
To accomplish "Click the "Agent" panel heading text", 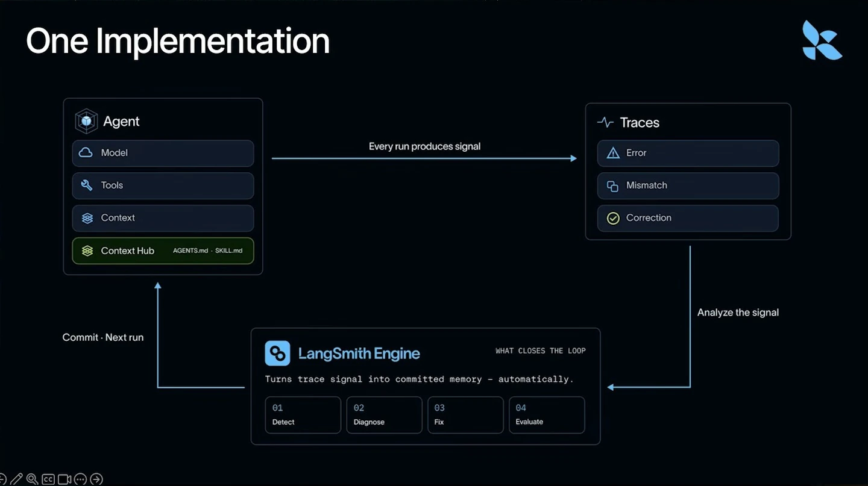I will pos(121,121).
